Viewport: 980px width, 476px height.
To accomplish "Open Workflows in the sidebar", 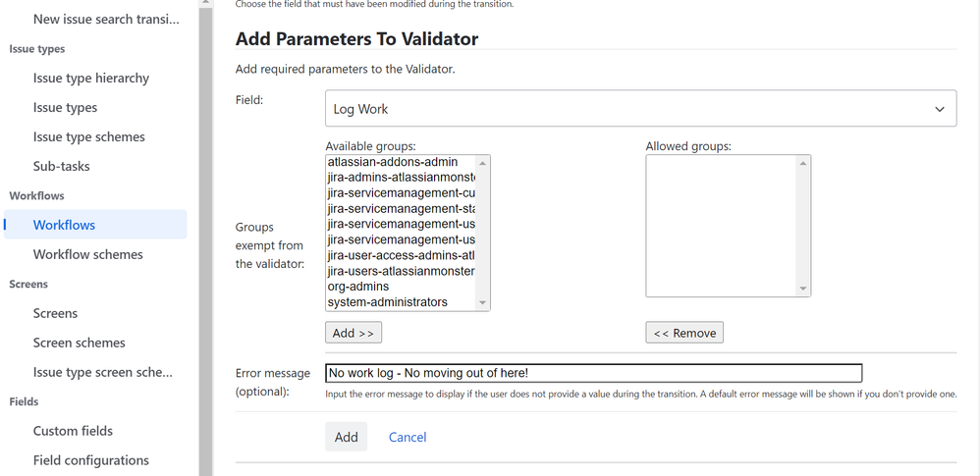I will pyautogui.click(x=65, y=225).
